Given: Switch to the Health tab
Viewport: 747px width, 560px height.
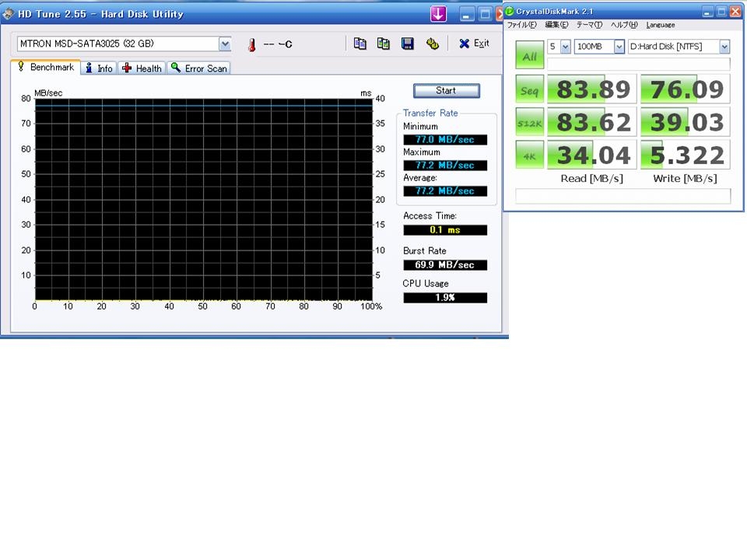Looking at the screenshot, I should tap(142, 68).
